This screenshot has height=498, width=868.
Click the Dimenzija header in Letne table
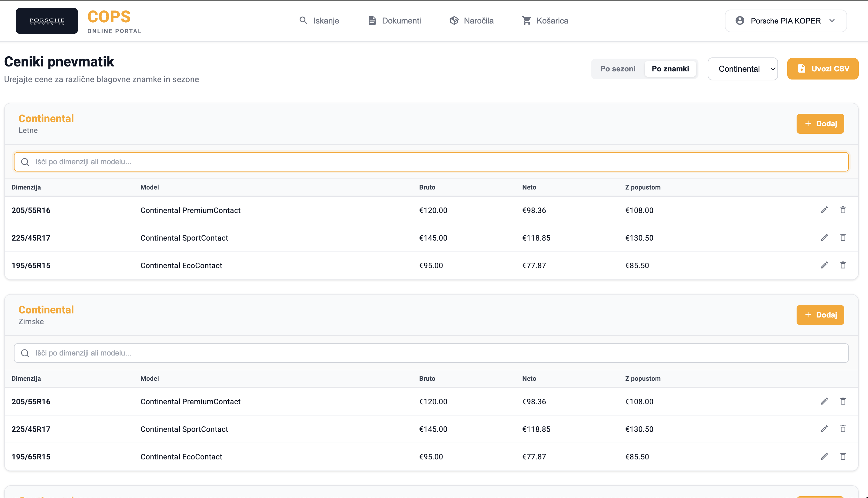click(x=26, y=187)
